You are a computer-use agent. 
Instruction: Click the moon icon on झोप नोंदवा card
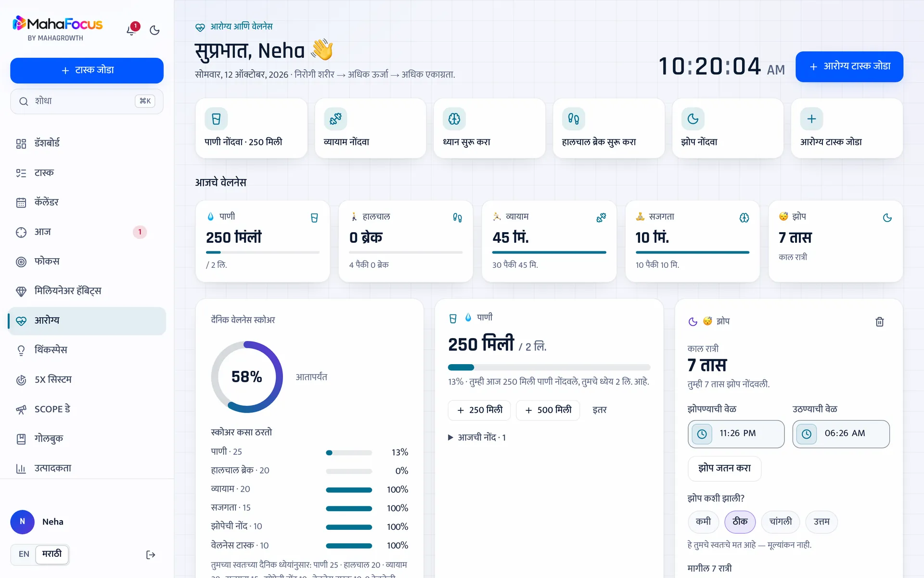[x=693, y=119]
